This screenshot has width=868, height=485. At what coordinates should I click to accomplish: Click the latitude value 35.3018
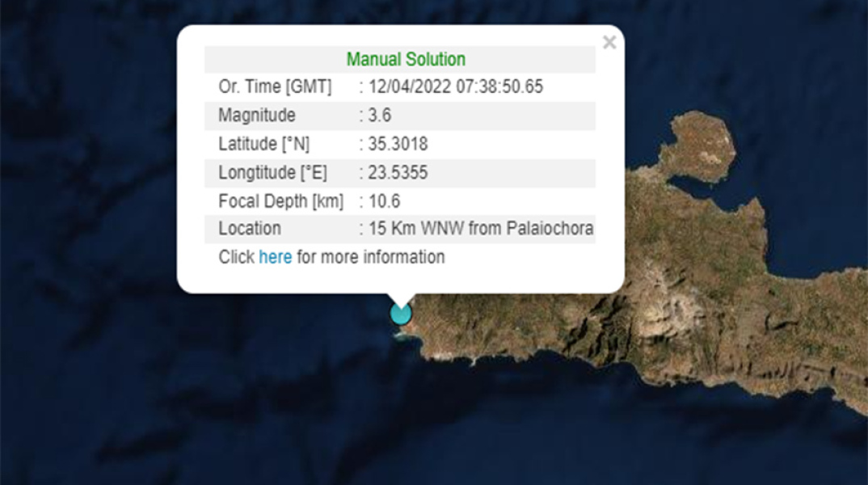(x=398, y=145)
